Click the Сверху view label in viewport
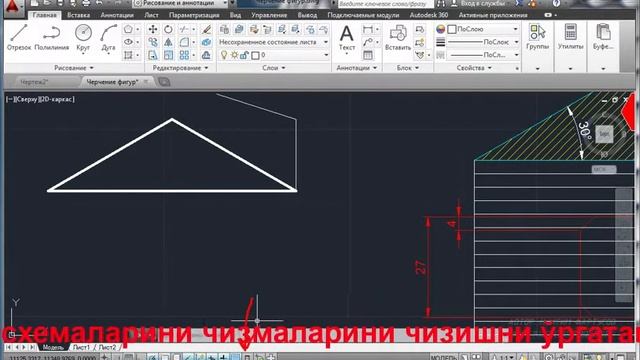 click(27, 99)
